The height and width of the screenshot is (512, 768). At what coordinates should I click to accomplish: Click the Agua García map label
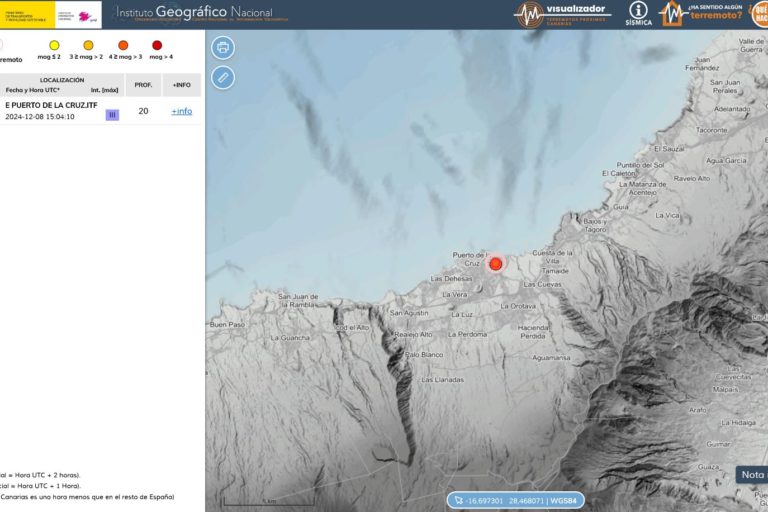(x=726, y=161)
